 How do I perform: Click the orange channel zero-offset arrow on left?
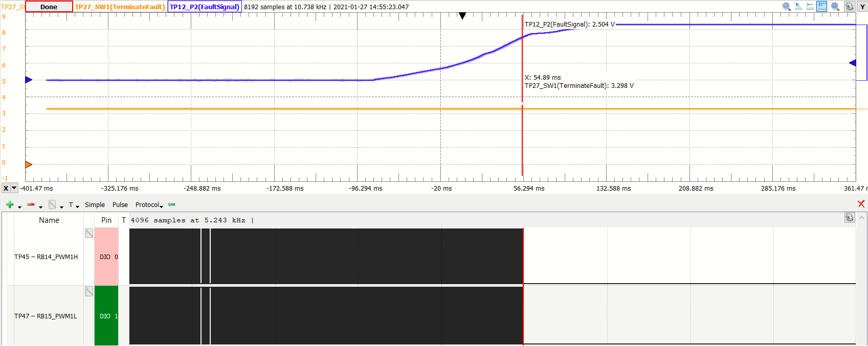point(29,165)
